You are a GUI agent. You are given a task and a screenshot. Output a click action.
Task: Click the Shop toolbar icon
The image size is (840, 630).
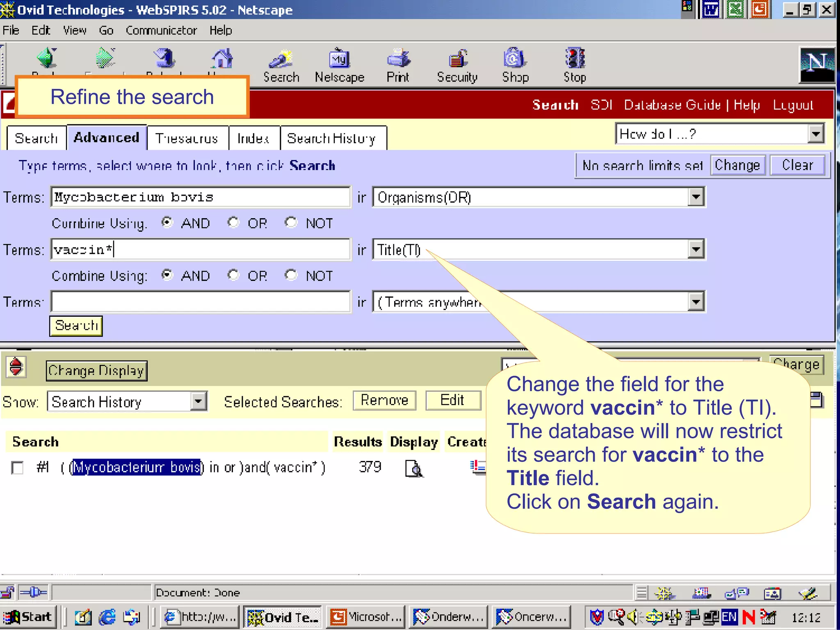515,66
